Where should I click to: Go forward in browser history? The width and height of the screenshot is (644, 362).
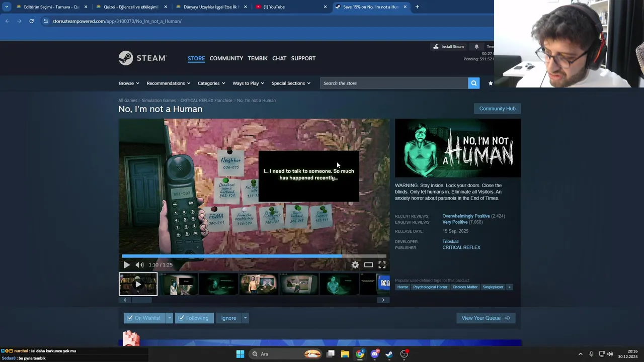pos(19,21)
